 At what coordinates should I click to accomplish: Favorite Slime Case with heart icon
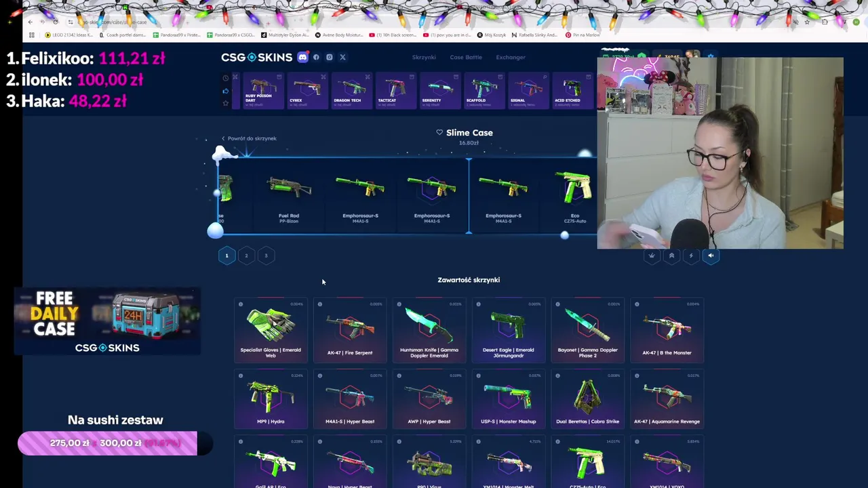(x=439, y=133)
